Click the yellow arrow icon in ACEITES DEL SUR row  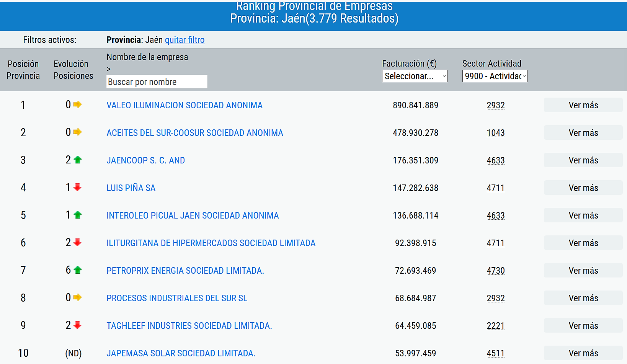78,132
